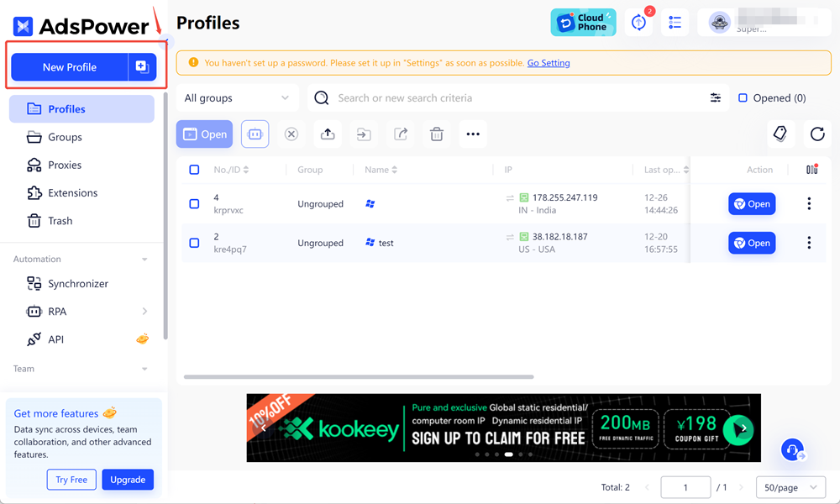This screenshot has height=504, width=840.
Task: Click IP address 178.255.247.119
Action: [564, 197]
